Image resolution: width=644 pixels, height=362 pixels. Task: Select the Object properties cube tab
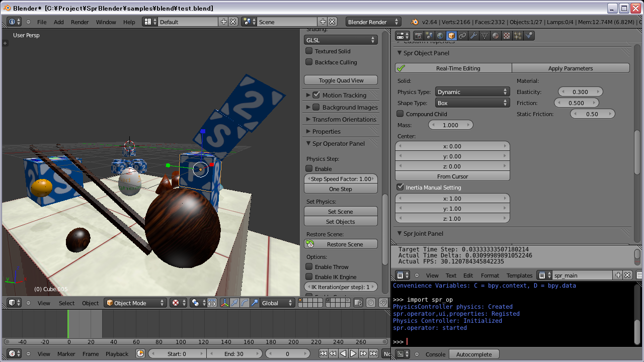451,36
